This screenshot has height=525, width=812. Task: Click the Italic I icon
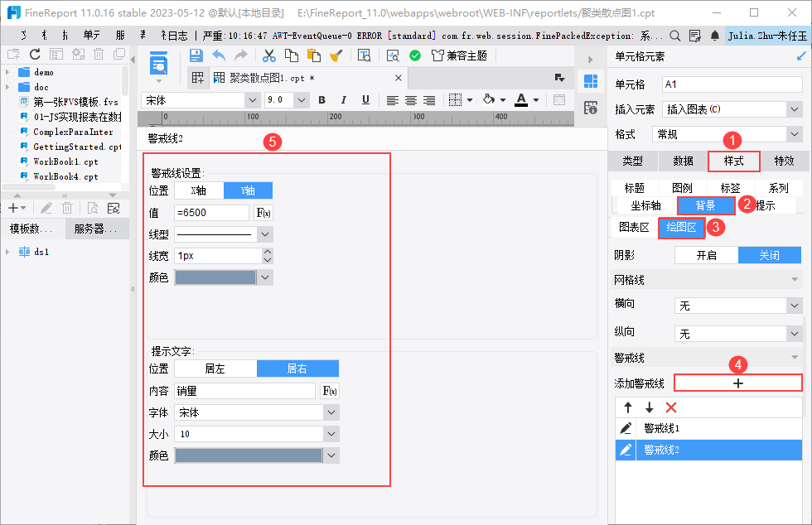pyautogui.click(x=343, y=100)
